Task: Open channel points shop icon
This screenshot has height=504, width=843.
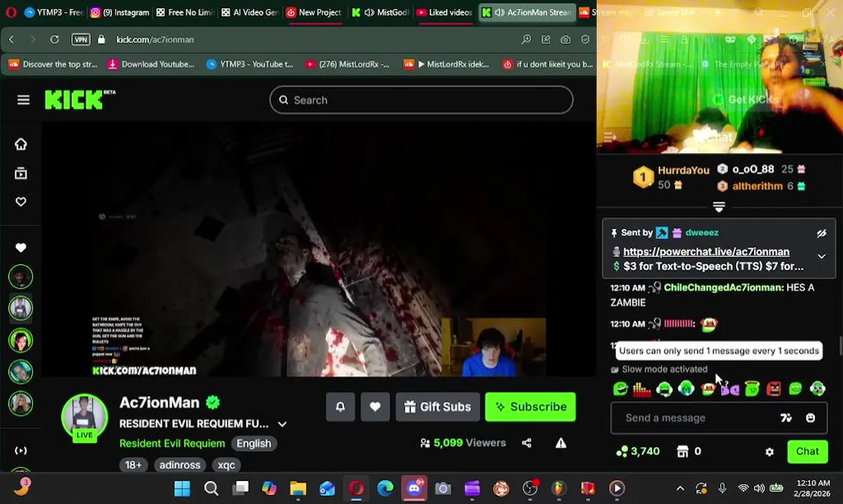Action: (683, 451)
